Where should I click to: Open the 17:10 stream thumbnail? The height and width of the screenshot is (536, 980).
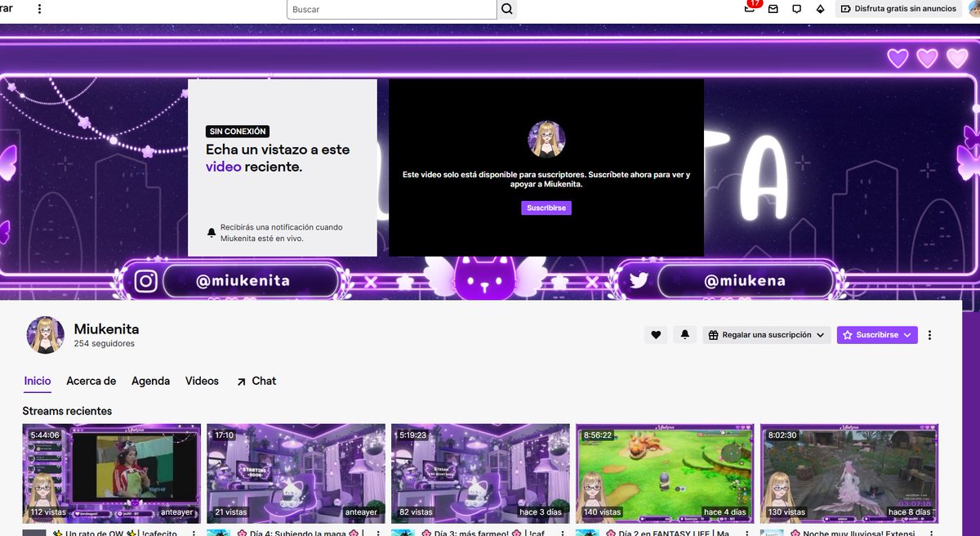pyautogui.click(x=296, y=474)
